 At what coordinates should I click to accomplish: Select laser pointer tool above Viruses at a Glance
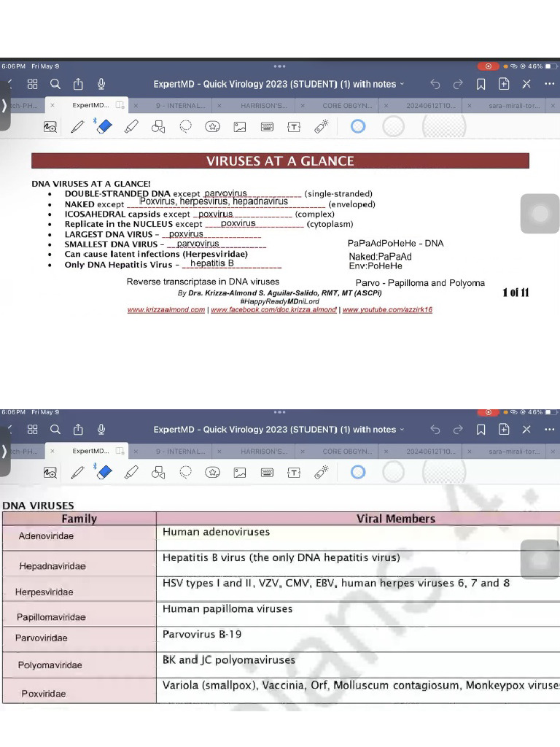[x=322, y=126]
